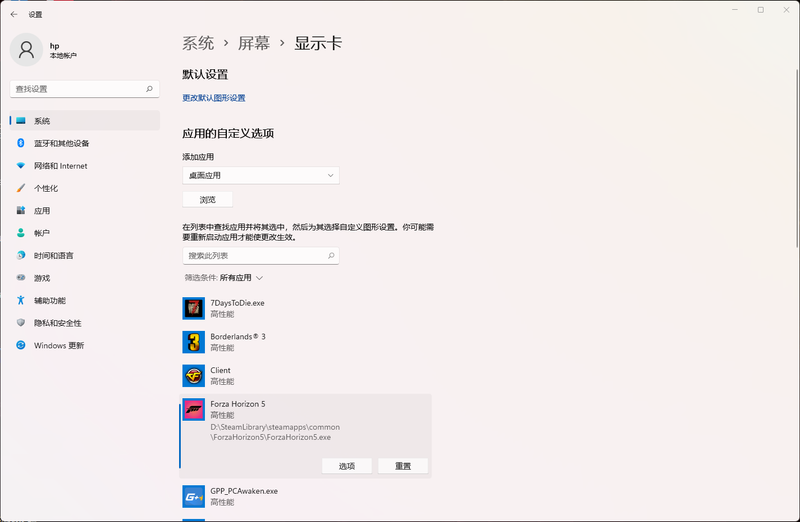Click the back arrow in title bar
Image resolution: width=800 pixels, height=522 pixels.
point(14,14)
